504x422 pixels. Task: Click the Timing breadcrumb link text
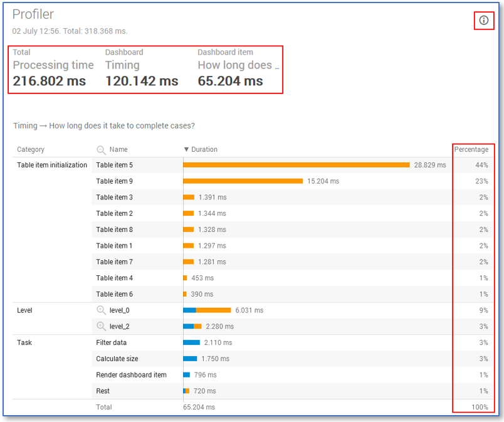(24, 126)
